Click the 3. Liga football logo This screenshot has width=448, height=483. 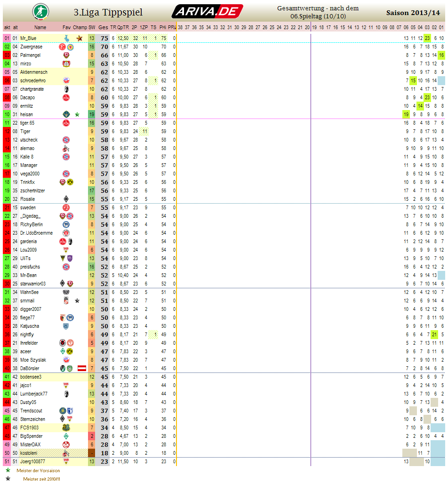40,11
